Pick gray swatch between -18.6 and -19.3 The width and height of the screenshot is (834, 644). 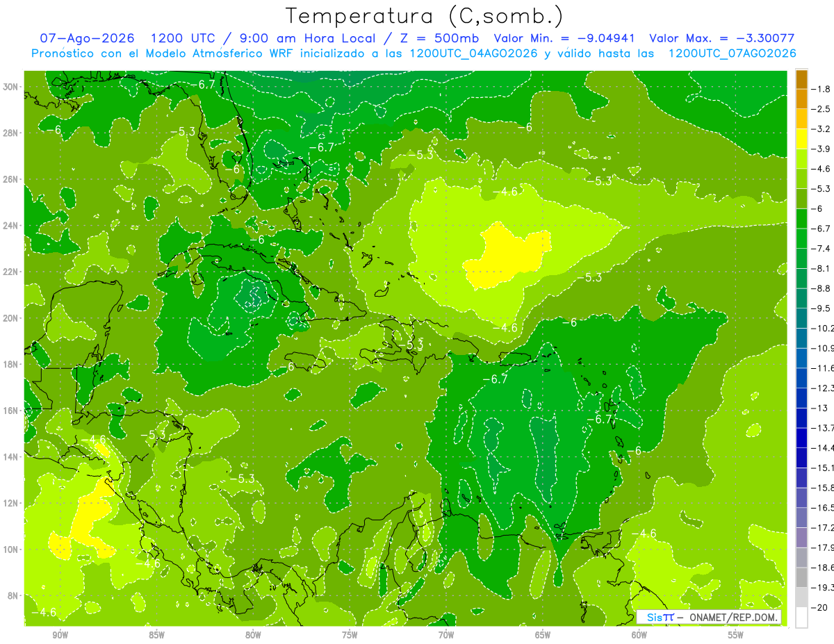[x=801, y=577]
